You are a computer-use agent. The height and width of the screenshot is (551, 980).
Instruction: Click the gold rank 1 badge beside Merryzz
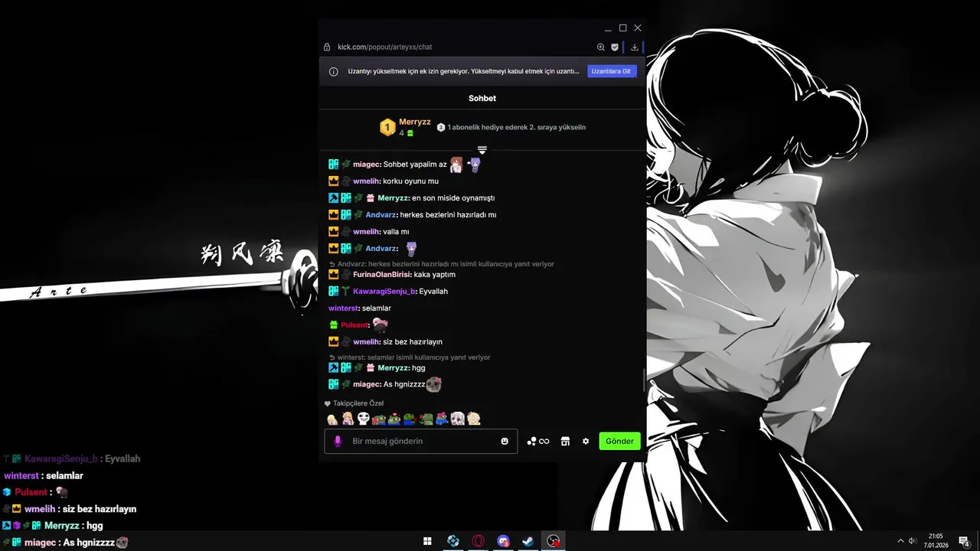coord(387,127)
